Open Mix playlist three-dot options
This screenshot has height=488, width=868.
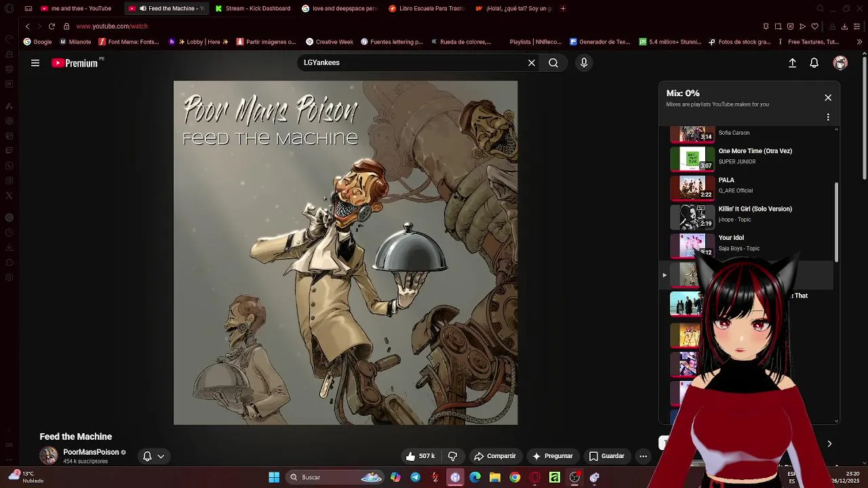(828, 117)
